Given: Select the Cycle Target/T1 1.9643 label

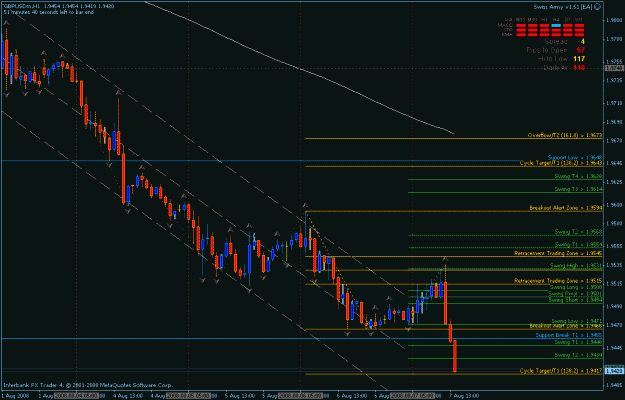Looking at the screenshot, I should tap(561, 163).
